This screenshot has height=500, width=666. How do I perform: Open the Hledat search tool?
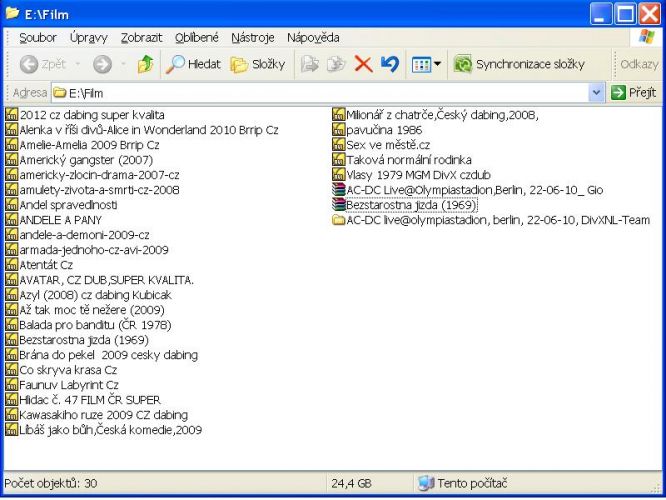pos(193,64)
